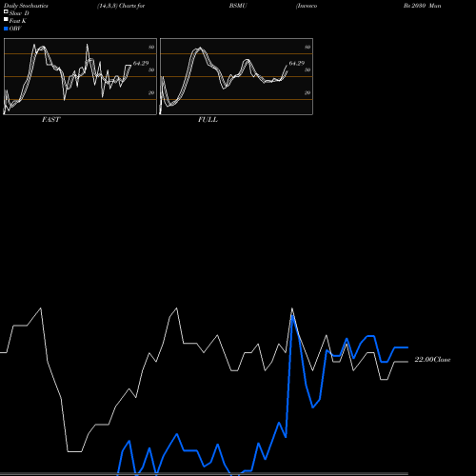Click the 20 level label in FAST chart

[x=151, y=92]
